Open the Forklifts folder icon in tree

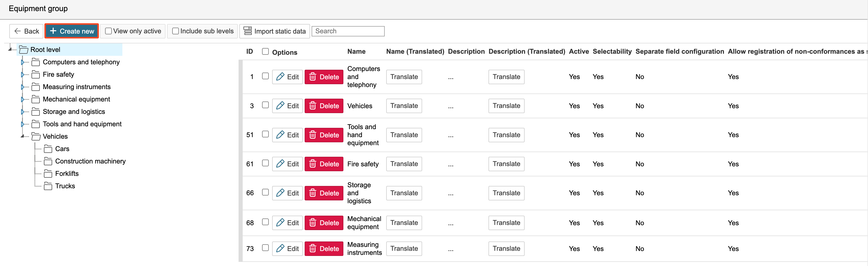tap(48, 174)
